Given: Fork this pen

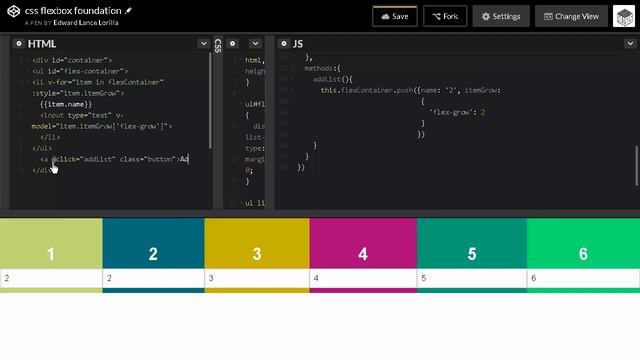Looking at the screenshot, I should pos(445,16).
